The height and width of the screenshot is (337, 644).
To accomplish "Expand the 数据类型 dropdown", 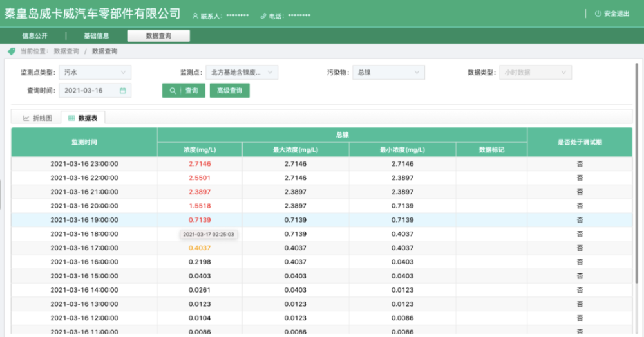I will [535, 73].
